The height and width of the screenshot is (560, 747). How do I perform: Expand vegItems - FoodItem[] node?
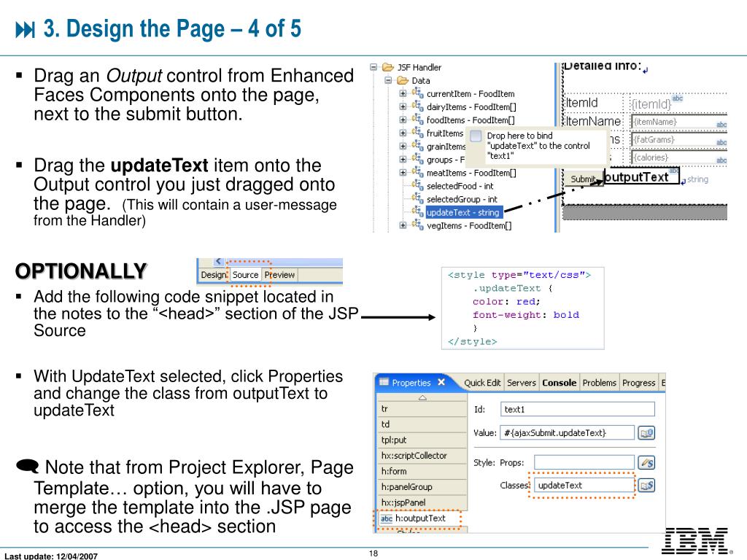pos(403,226)
